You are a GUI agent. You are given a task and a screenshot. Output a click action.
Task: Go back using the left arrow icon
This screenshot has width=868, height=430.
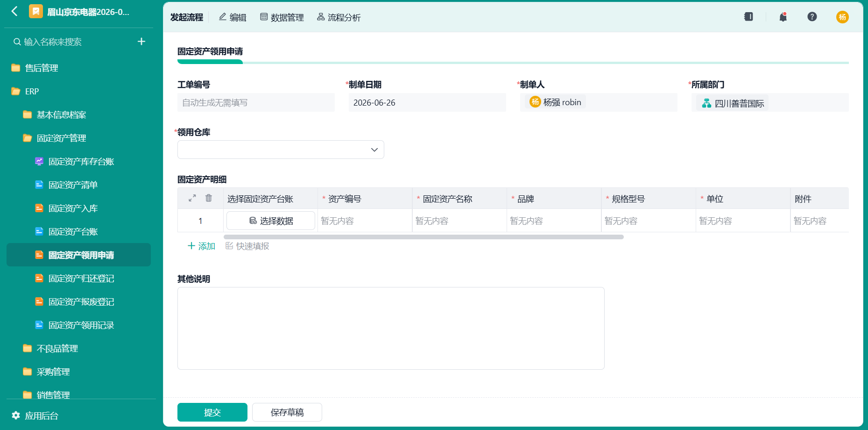point(14,11)
